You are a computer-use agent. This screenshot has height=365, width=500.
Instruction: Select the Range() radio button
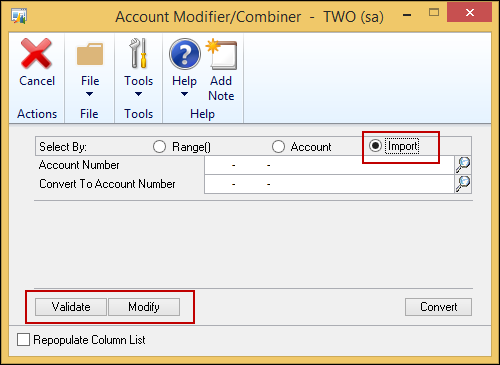point(159,146)
